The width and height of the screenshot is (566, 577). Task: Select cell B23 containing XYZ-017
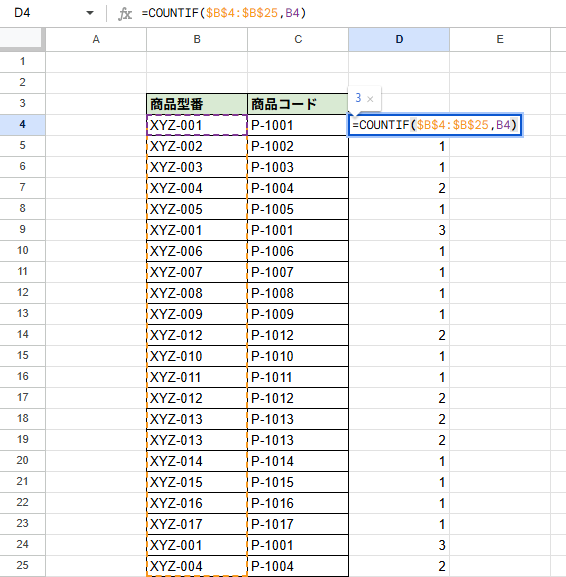[197, 524]
